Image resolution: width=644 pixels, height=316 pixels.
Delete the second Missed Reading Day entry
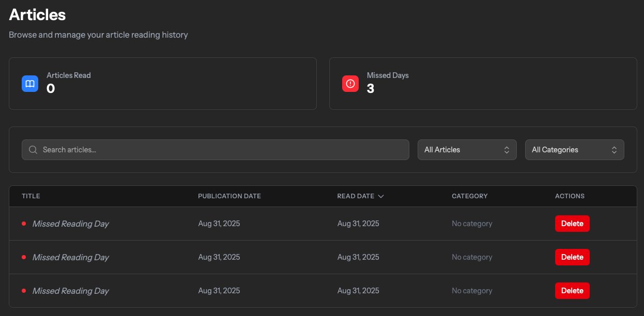click(572, 257)
